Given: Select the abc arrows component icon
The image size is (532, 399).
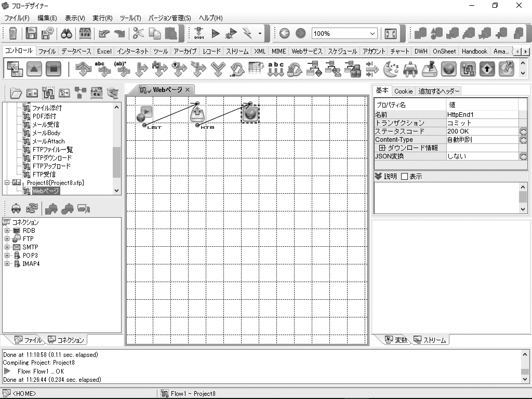Looking at the screenshot, I should coord(276,69).
